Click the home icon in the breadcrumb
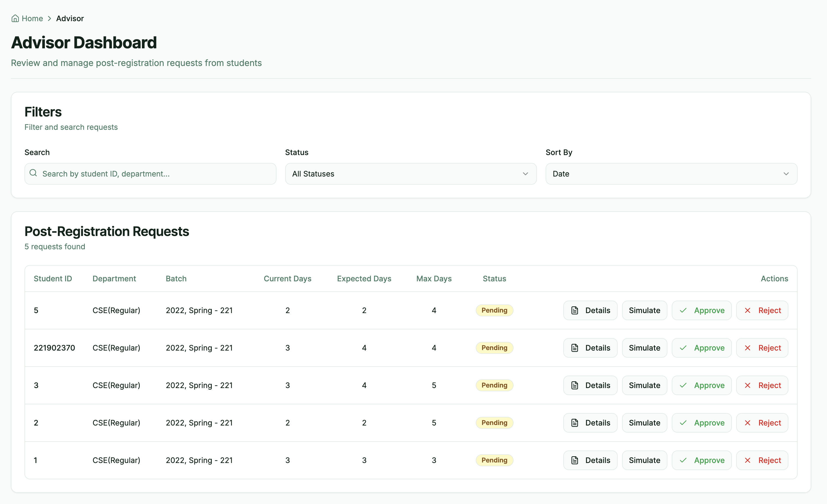This screenshot has height=504, width=827. tap(15, 18)
